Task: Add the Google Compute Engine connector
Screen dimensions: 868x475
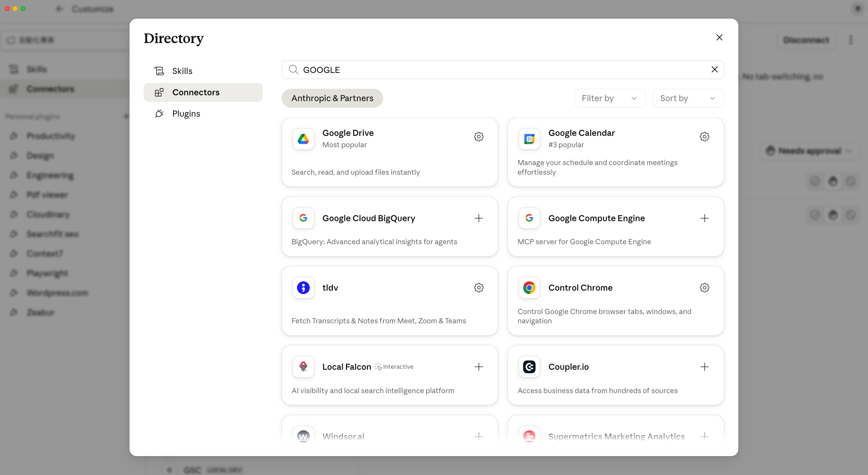Action: [x=705, y=218]
